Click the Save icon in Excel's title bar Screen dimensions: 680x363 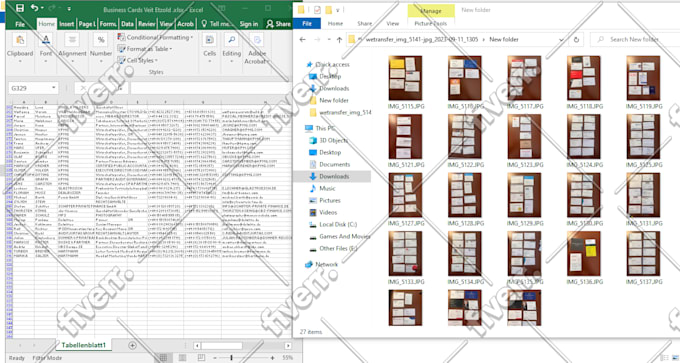(20, 8)
